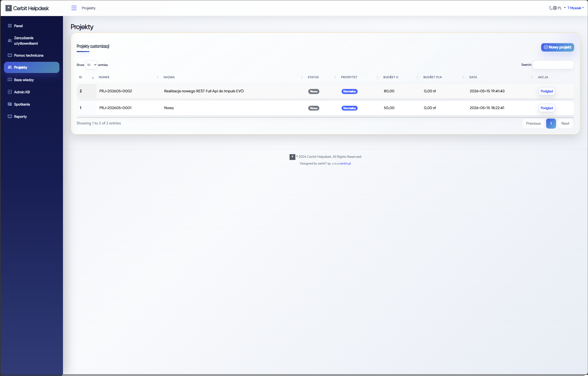Click the Projekty breadcrumb in header
The height and width of the screenshot is (376, 588).
pyautogui.click(x=88, y=8)
